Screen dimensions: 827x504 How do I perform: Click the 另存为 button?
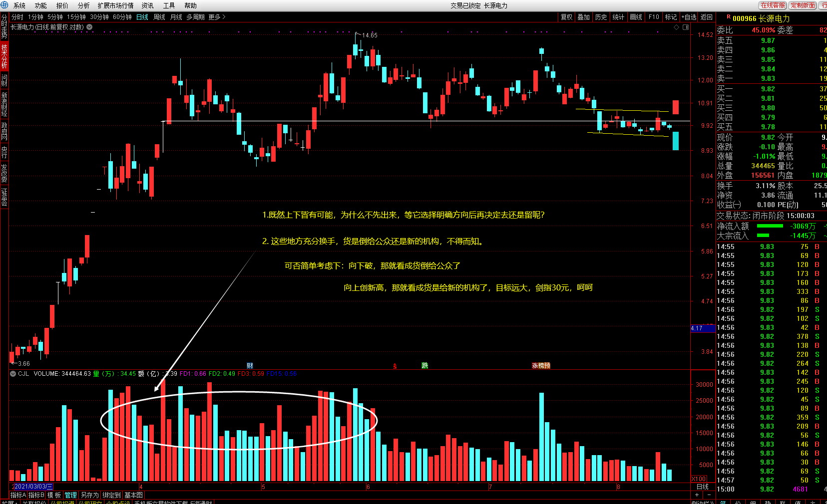90,495
